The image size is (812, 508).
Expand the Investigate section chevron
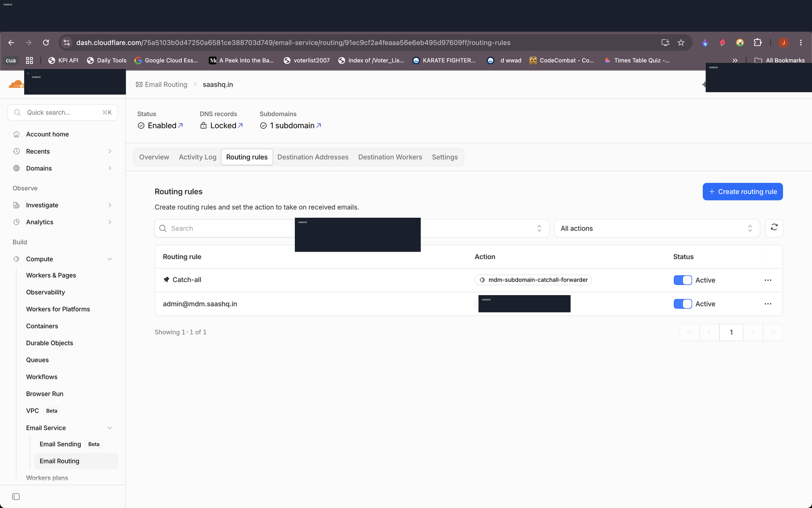110,205
